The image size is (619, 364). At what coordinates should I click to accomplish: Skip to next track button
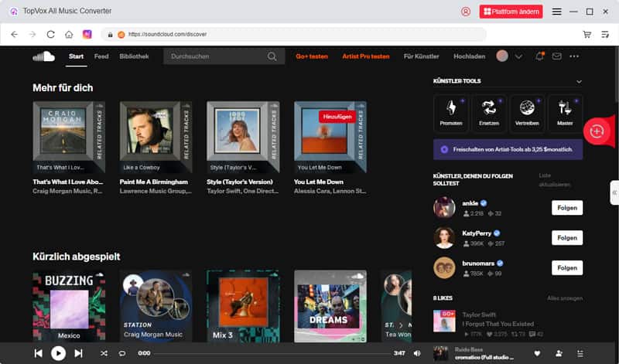tap(78, 353)
